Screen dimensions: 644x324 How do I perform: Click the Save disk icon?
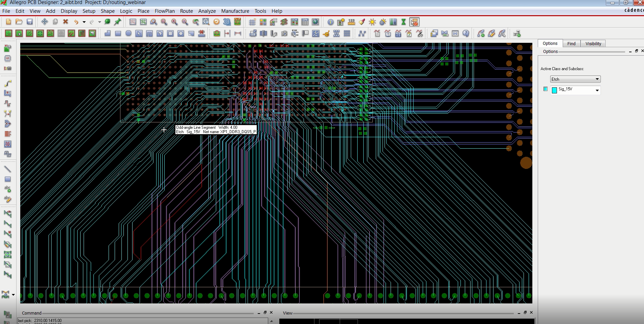pos(30,22)
